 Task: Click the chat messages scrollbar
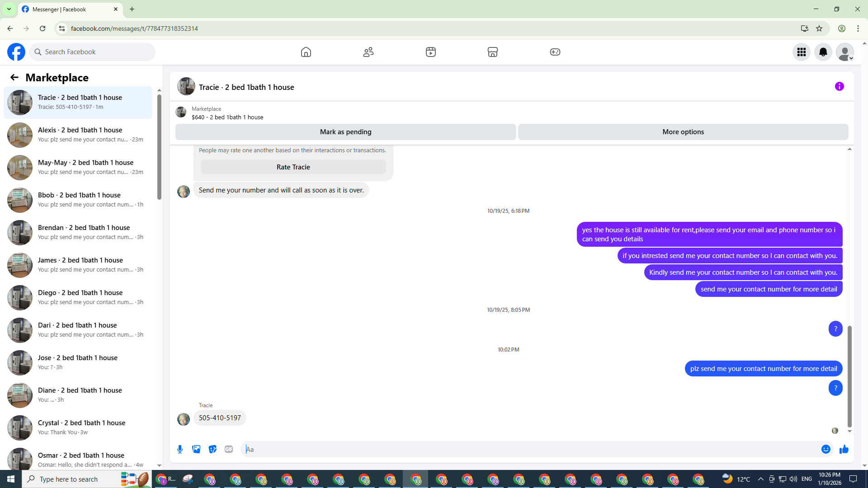pyautogui.click(x=849, y=376)
